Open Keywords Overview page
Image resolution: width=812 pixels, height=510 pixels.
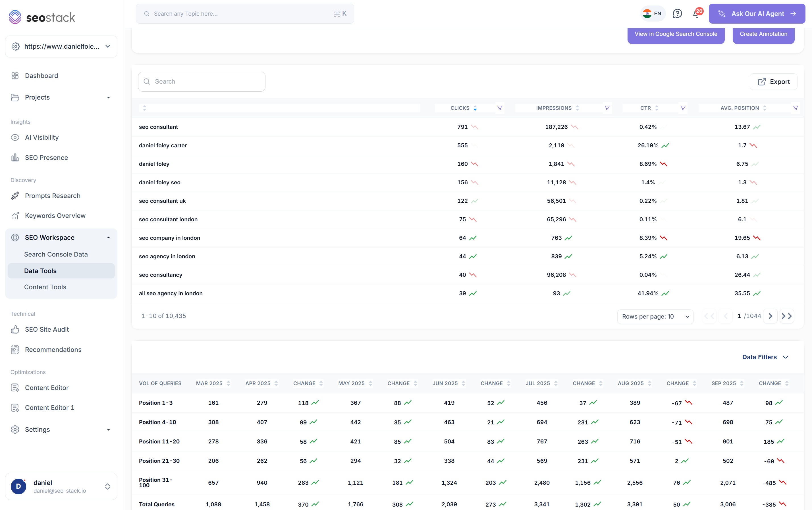pos(55,216)
